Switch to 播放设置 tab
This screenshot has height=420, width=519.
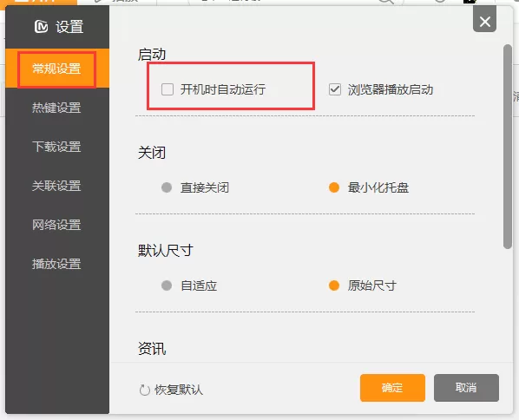click(x=57, y=264)
